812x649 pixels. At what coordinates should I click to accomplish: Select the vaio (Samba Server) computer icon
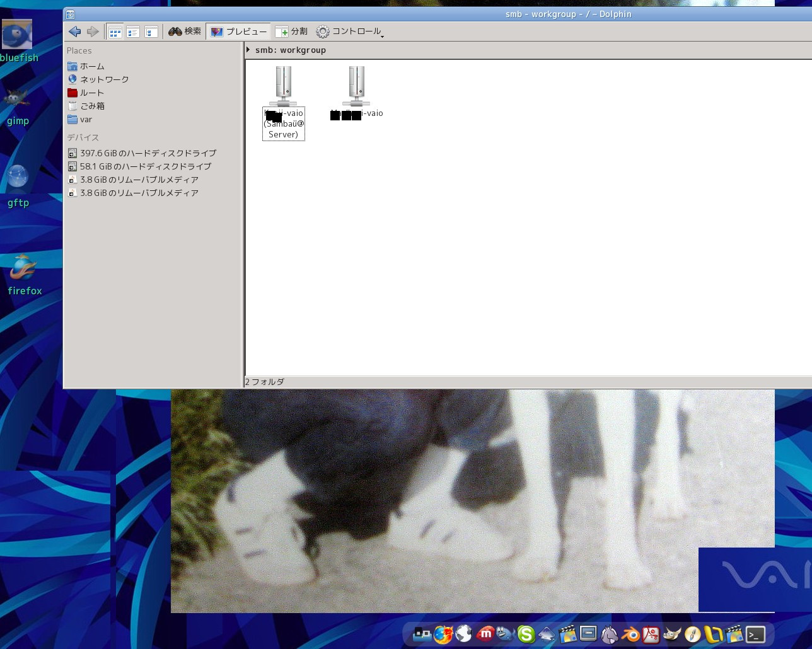click(283, 86)
